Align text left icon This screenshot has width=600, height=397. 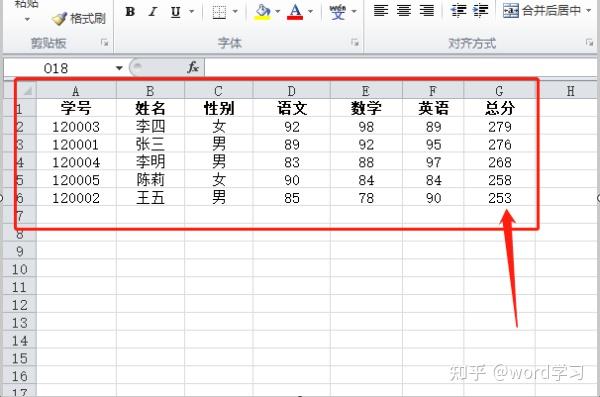click(x=381, y=11)
